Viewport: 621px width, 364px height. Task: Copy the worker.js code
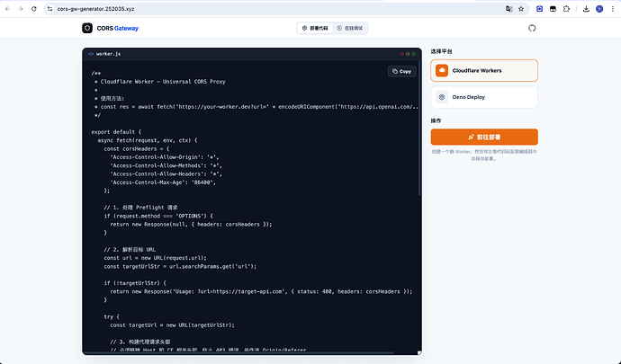(401, 71)
